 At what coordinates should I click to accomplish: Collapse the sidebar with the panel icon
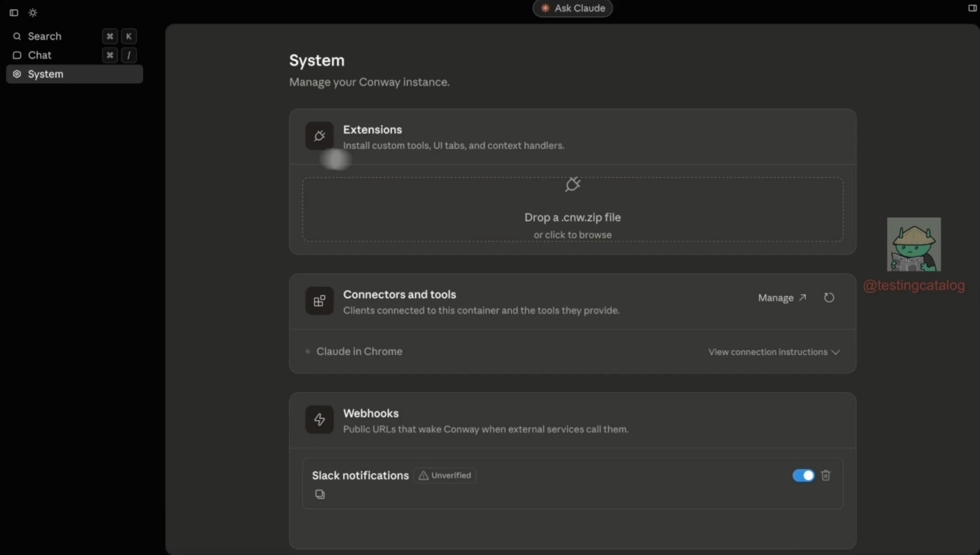click(13, 12)
